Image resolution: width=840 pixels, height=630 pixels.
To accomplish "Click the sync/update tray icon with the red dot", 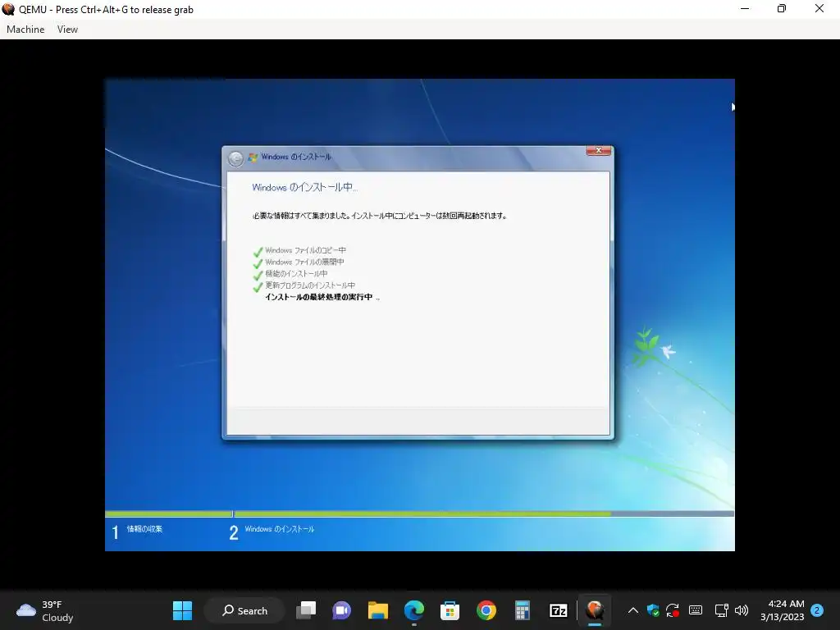I will [673, 610].
